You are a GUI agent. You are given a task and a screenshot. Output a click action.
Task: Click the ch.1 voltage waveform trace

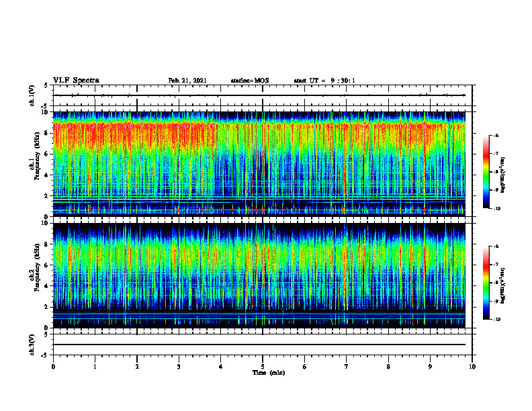259,95
